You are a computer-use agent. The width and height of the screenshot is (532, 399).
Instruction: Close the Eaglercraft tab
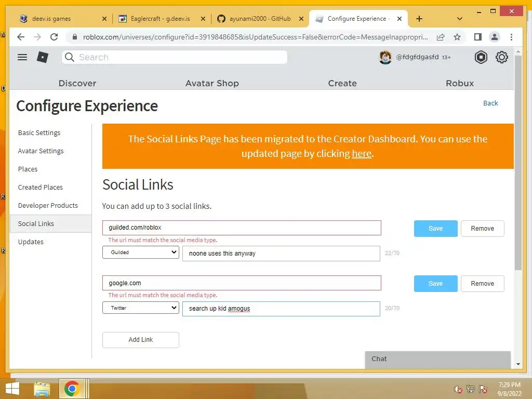point(203,19)
